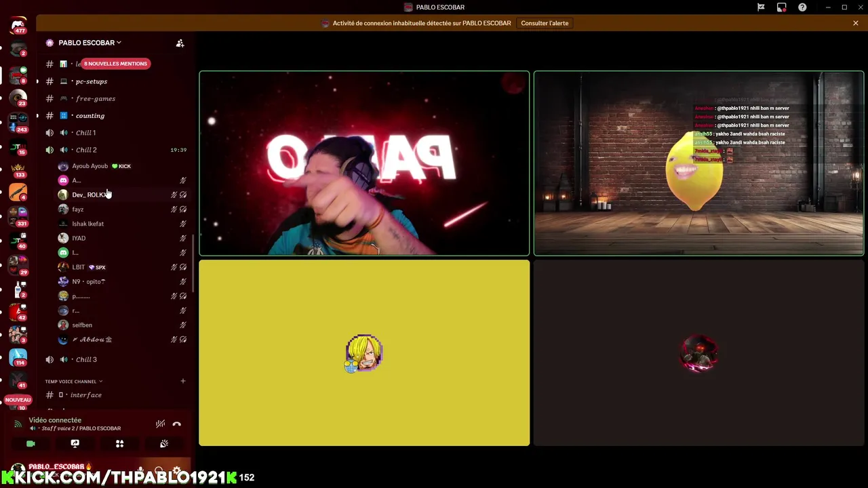Open the server icon with 40 badge
Screen dimensions: 868x488
[18, 241]
